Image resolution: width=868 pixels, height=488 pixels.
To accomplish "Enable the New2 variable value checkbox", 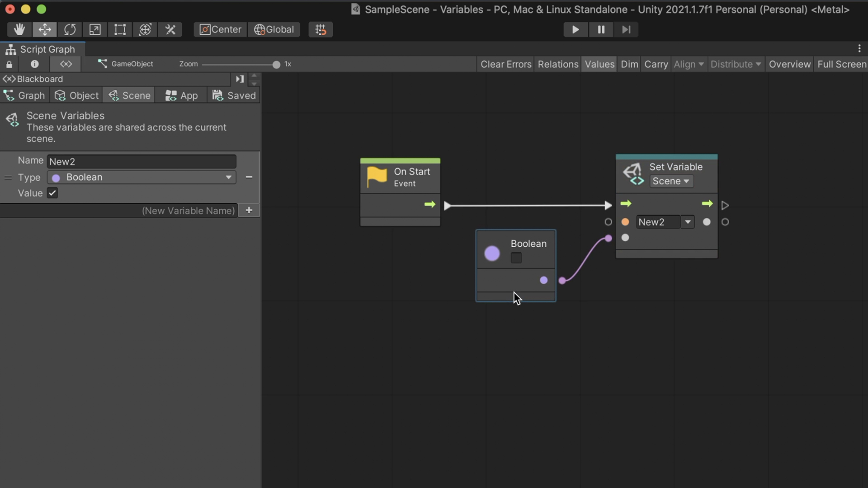I will [x=52, y=192].
